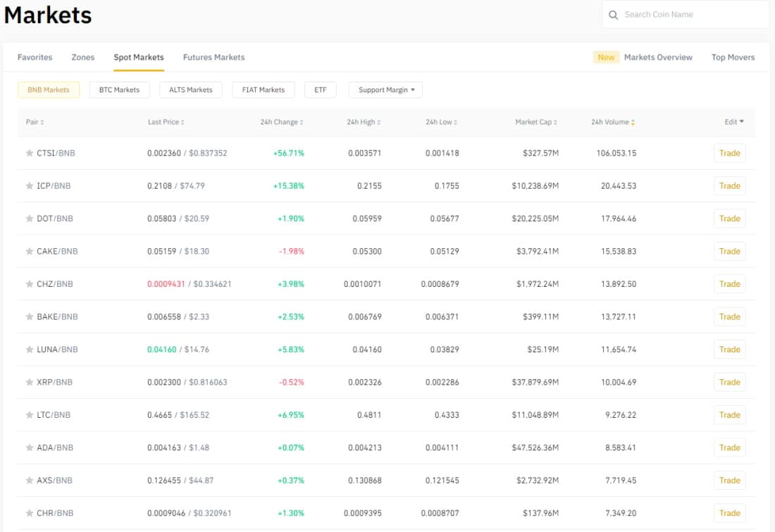Click the -1.98% change value

pyautogui.click(x=292, y=251)
